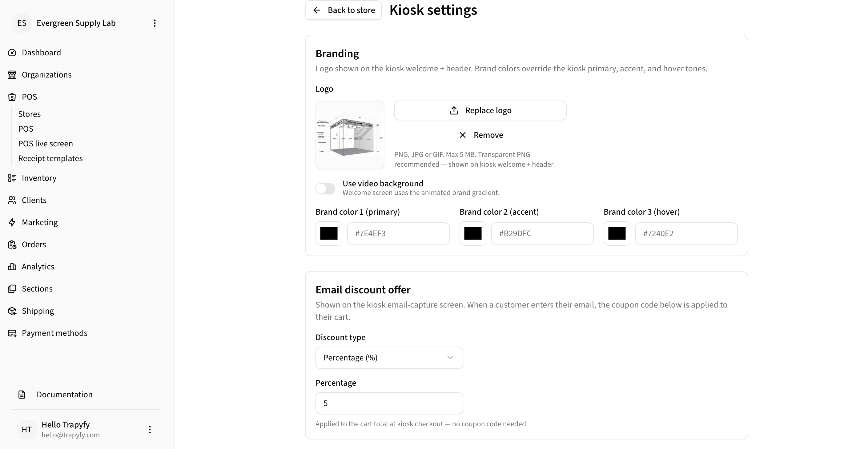Click Back to store button
The width and height of the screenshot is (868, 449).
point(344,10)
